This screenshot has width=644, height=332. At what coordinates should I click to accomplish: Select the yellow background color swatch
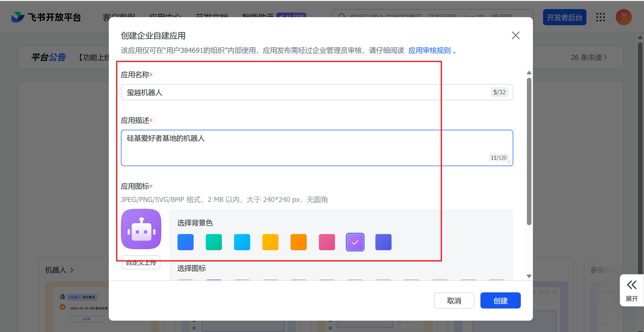[270, 242]
